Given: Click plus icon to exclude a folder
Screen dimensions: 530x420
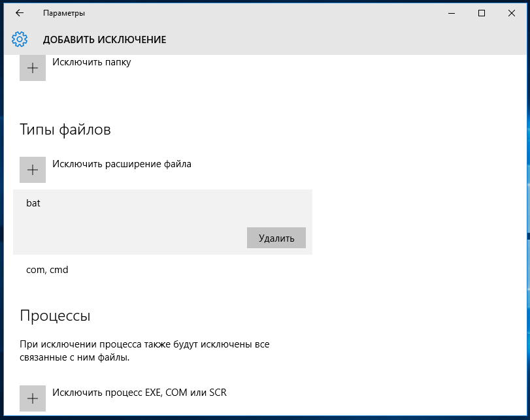Looking at the screenshot, I should 33,67.
